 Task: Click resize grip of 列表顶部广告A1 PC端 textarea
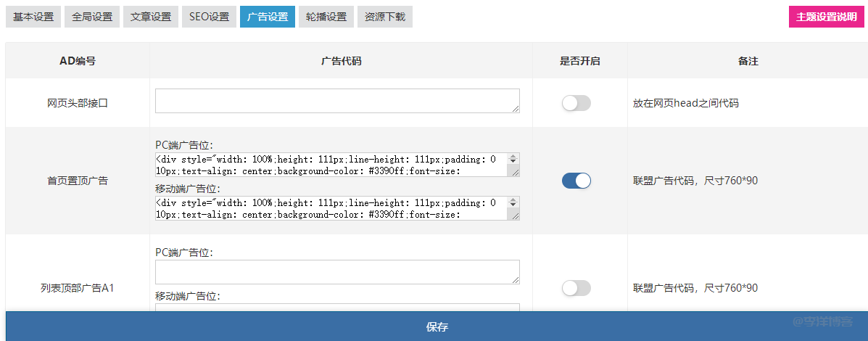click(516, 280)
